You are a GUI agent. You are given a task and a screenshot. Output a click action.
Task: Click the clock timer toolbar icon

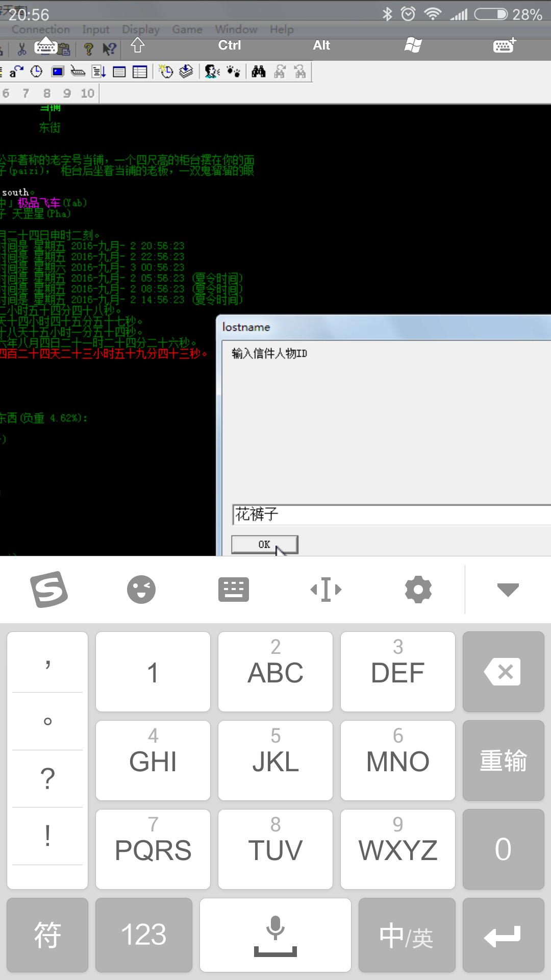click(x=36, y=71)
